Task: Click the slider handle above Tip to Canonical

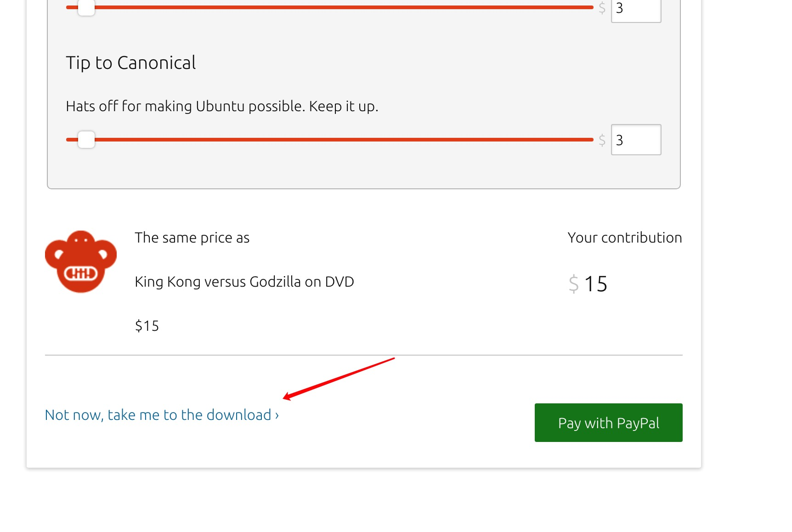Action: point(86,7)
